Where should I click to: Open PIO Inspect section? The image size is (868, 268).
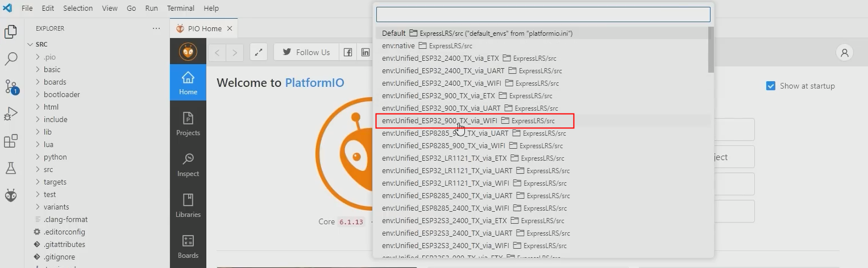click(188, 165)
